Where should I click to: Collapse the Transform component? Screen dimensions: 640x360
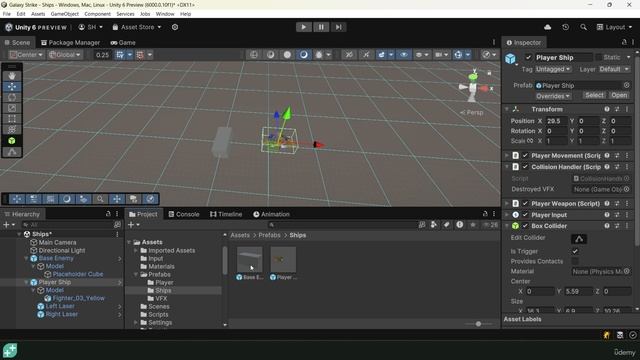(x=507, y=109)
